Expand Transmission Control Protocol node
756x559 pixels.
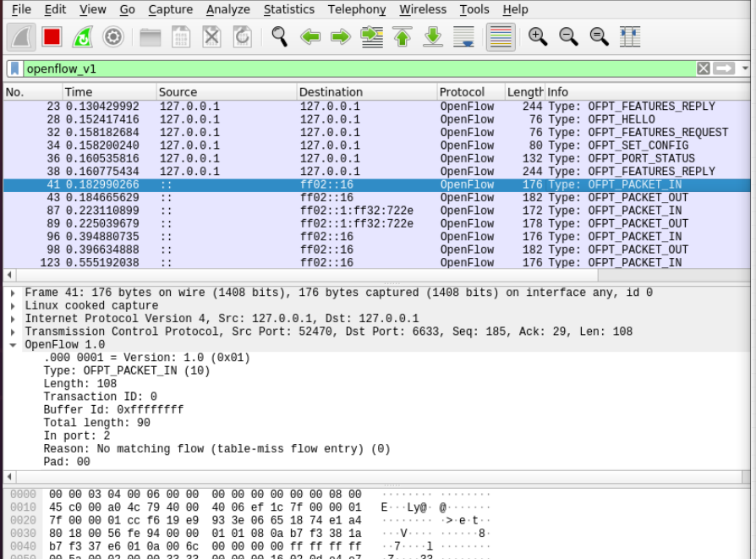(x=13, y=332)
